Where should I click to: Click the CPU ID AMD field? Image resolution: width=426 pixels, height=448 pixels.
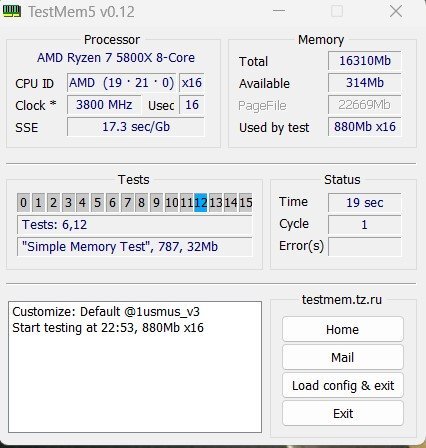tap(121, 83)
